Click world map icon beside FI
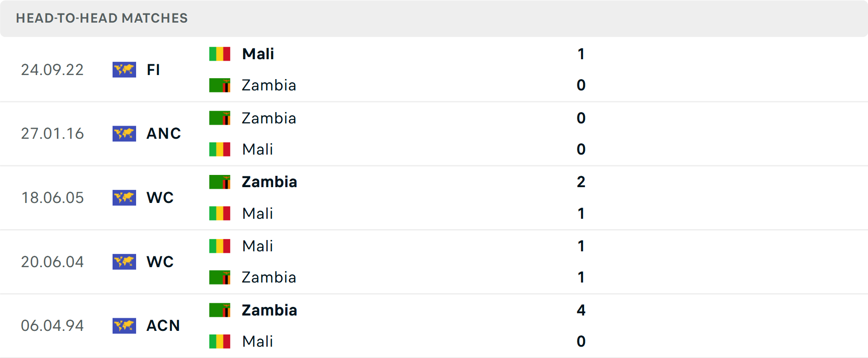This screenshot has height=358, width=868. (124, 70)
